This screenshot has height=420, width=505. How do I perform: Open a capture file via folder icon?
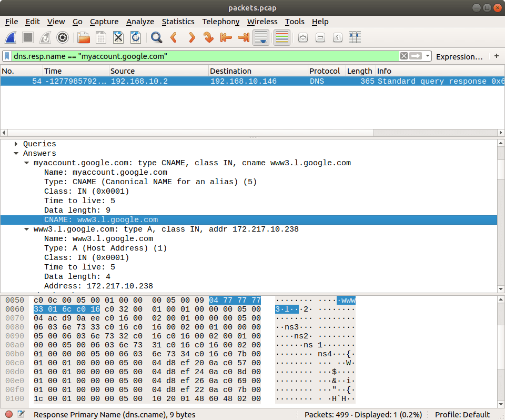[84, 37]
